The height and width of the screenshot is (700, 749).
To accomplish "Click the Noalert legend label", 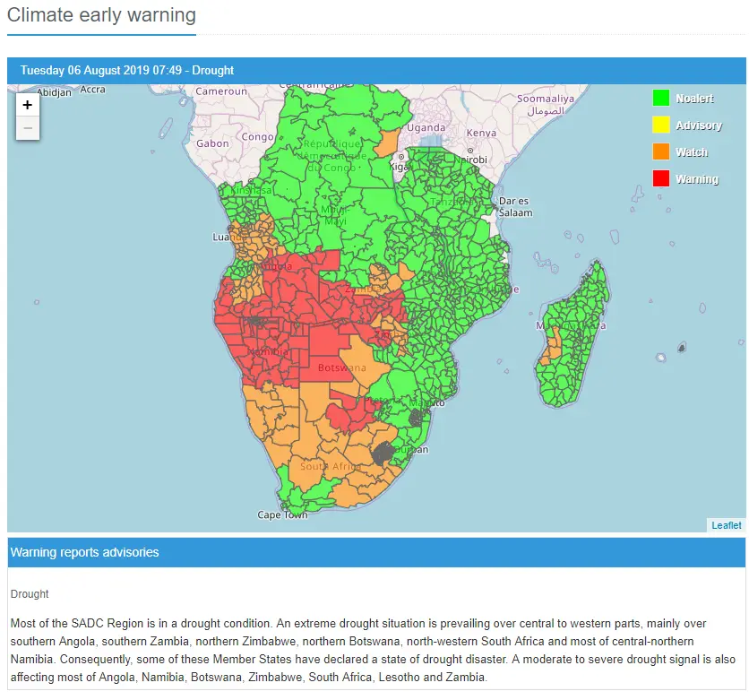I will tap(694, 99).
